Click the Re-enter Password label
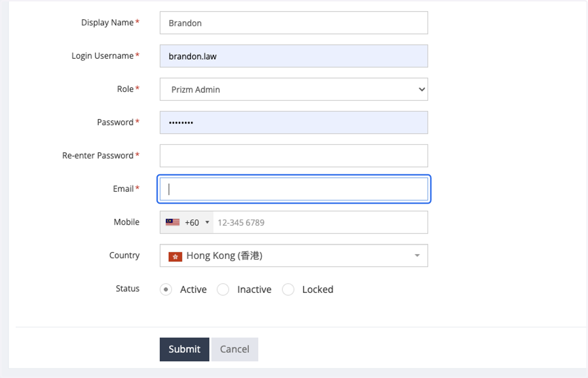 (x=98, y=156)
